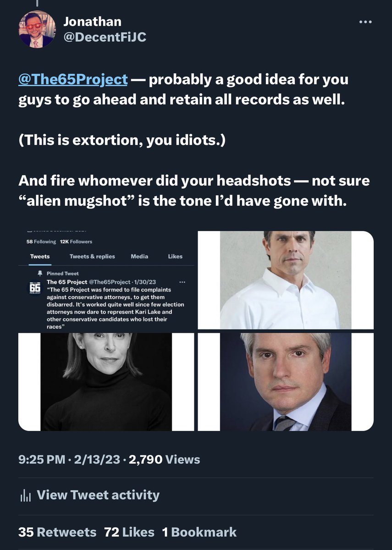Show the 35 Retweets list
The height and width of the screenshot is (550, 392).
coord(57,532)
